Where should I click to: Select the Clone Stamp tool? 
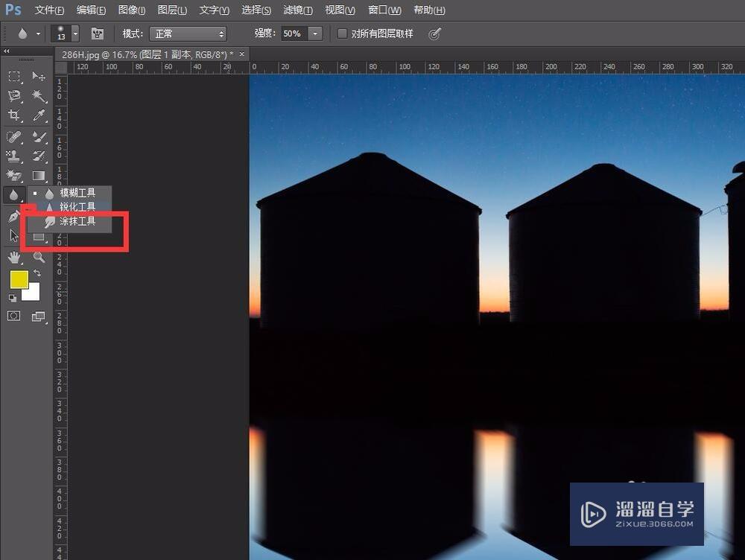click(x=13, y=156)
